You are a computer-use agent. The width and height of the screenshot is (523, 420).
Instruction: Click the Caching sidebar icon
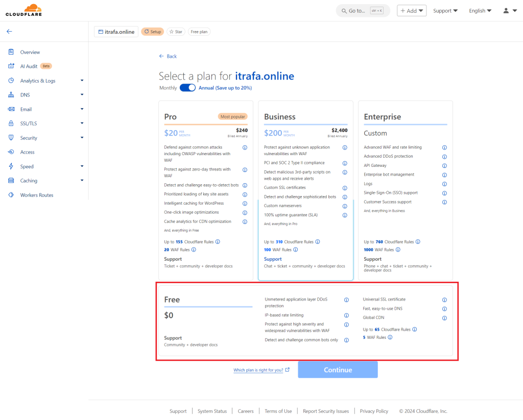click(x=11, y=180)
